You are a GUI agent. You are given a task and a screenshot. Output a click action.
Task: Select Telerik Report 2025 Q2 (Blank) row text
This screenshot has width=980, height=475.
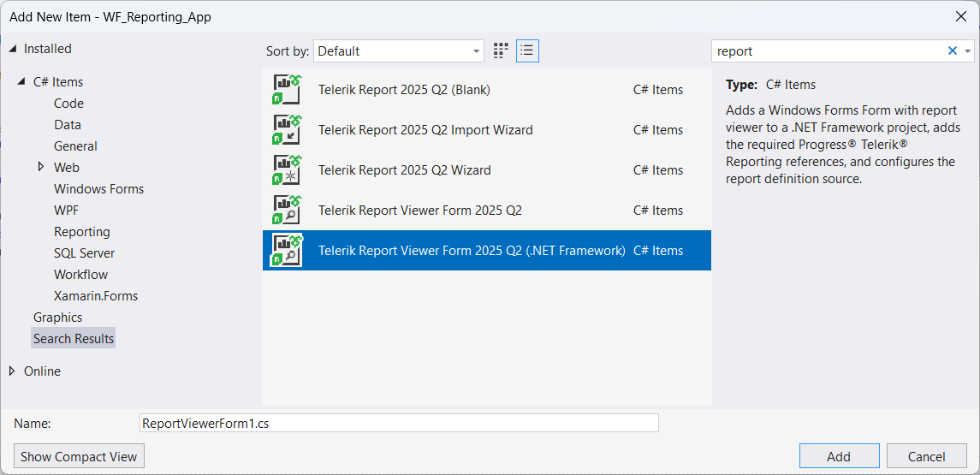click(x=404, y=89)
